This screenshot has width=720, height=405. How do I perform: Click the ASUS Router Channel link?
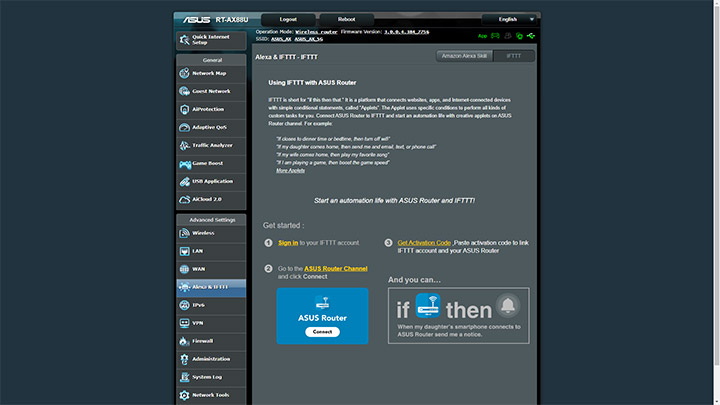336,269
